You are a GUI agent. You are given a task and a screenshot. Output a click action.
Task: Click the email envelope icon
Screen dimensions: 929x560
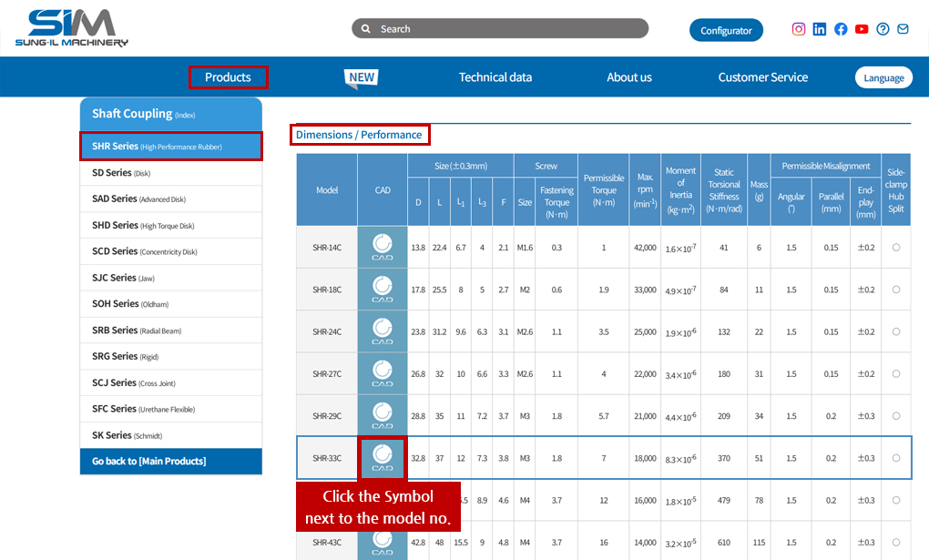903,29
